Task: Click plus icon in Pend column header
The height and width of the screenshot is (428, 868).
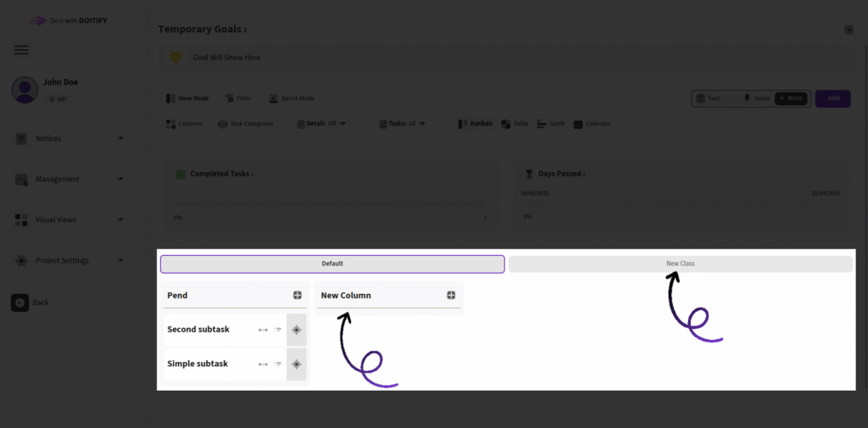Action: pos(298,296)
